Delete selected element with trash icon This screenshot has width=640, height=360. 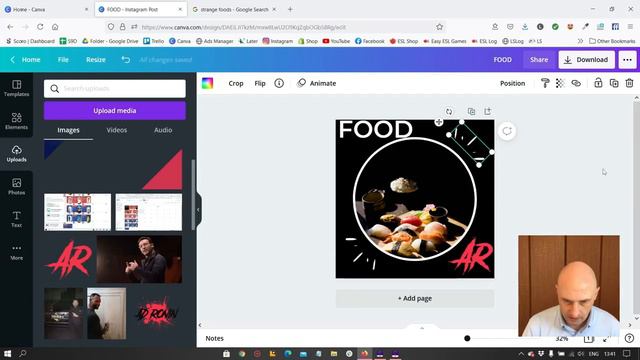tap(629, 83)
